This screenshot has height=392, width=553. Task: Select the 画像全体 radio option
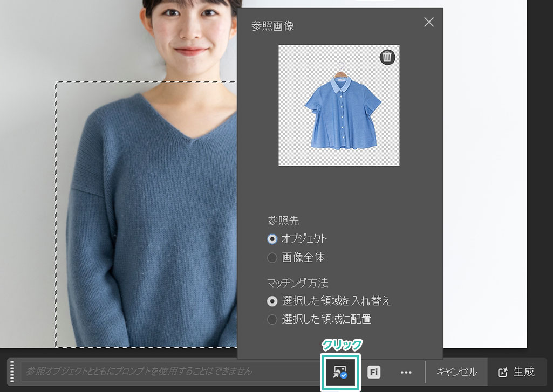point(272,258)
